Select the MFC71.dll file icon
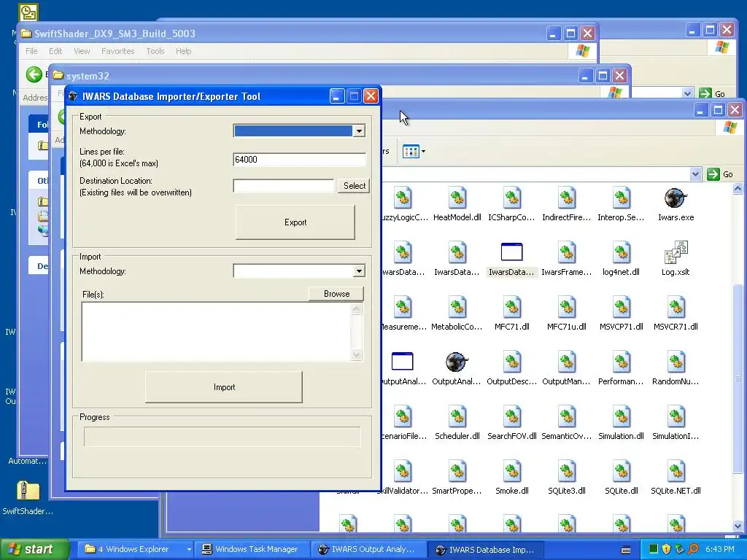 point(511,308)
